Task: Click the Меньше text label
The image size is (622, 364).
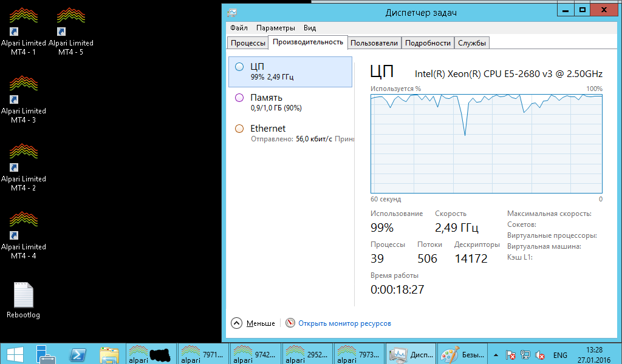Action: point(261,323)
